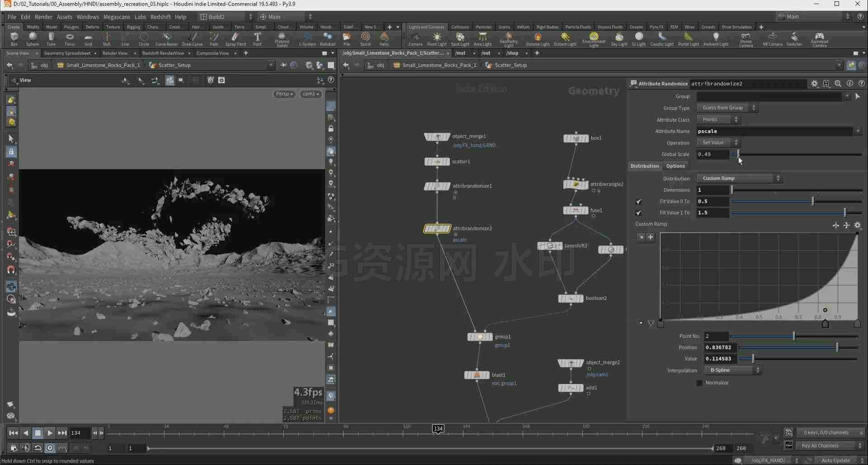The image size is (868, 465).
Task: Add a Point Light from shelf
Action: point(437,39)
